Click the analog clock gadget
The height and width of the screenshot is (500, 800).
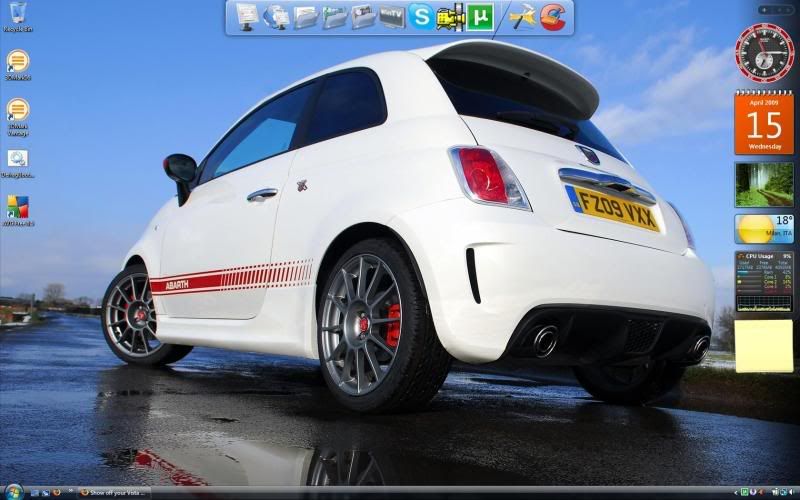pos(764,53)
